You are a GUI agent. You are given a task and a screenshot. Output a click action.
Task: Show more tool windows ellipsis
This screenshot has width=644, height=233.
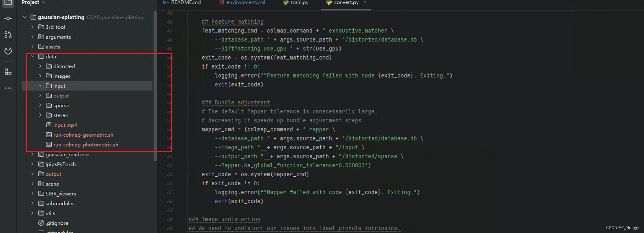(x=8, y=88)
